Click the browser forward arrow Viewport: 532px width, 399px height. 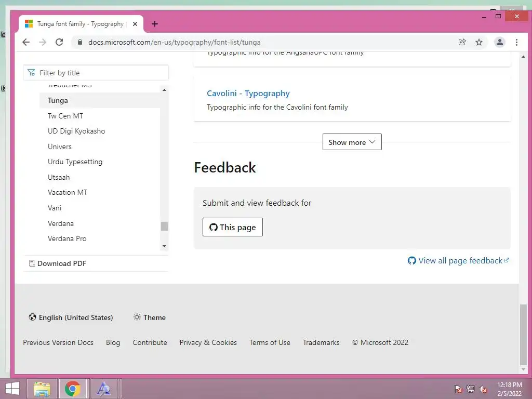click(x=43, y=42)
